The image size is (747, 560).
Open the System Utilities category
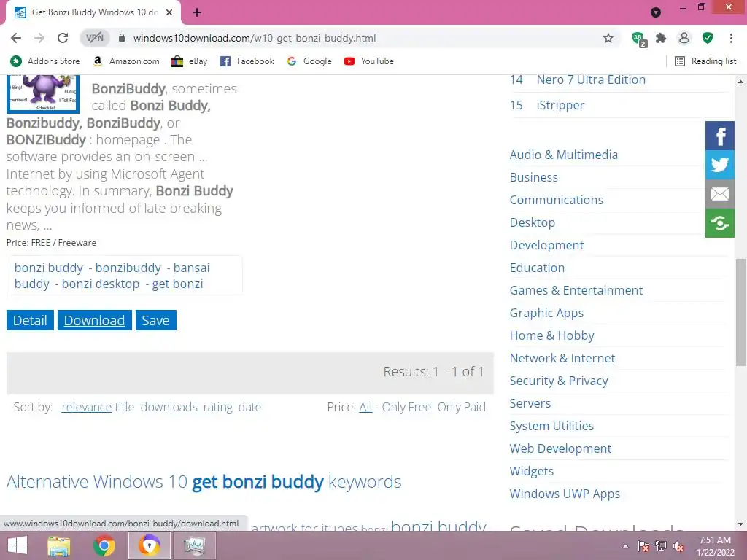[x=551, y=426]
